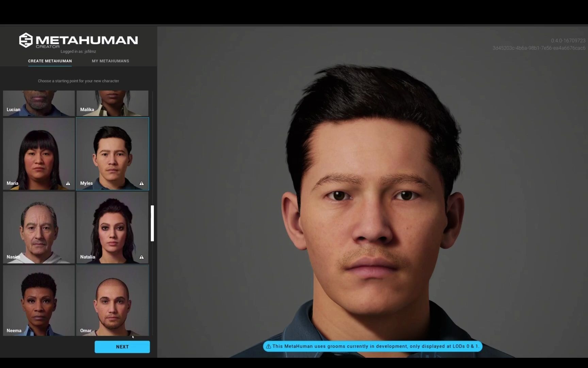The image size is (588, 368).
Task: Click the Next button
Action: (122, 347)
